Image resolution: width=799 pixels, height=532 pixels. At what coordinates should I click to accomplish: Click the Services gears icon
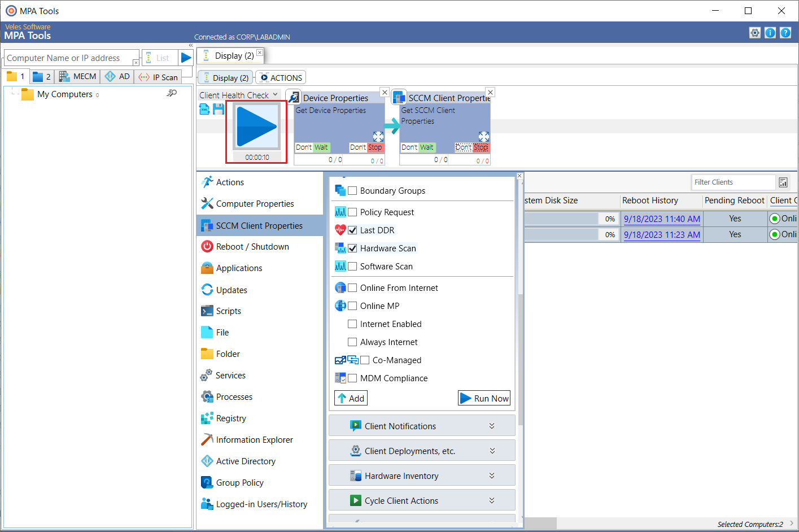[207, 375]
